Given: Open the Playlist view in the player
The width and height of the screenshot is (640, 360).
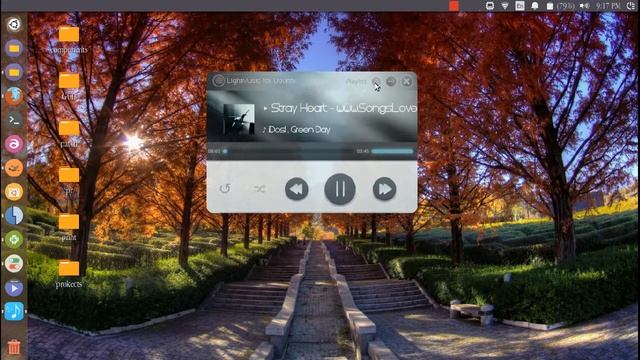Looking at the screenshot, I should pos(356,82).
